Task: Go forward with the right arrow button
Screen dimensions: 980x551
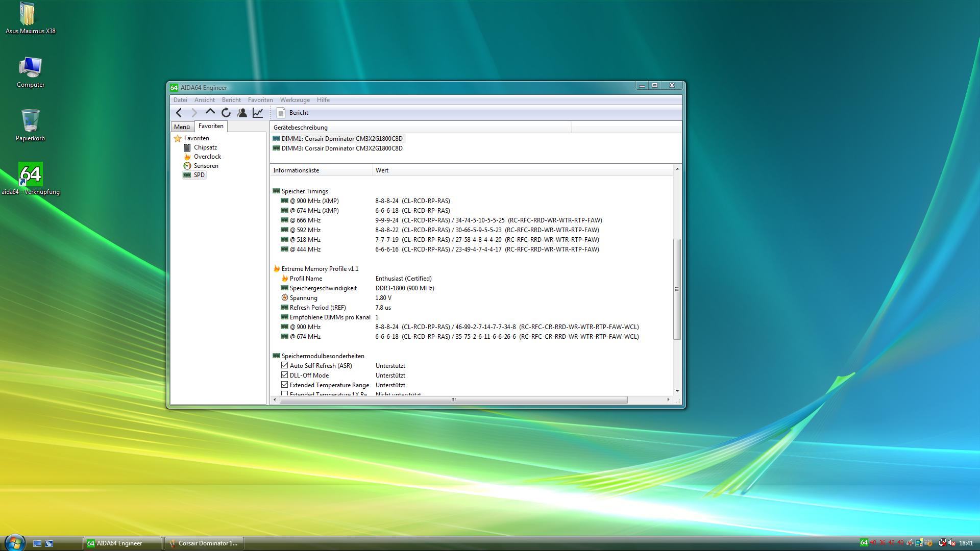Action: 194,113
